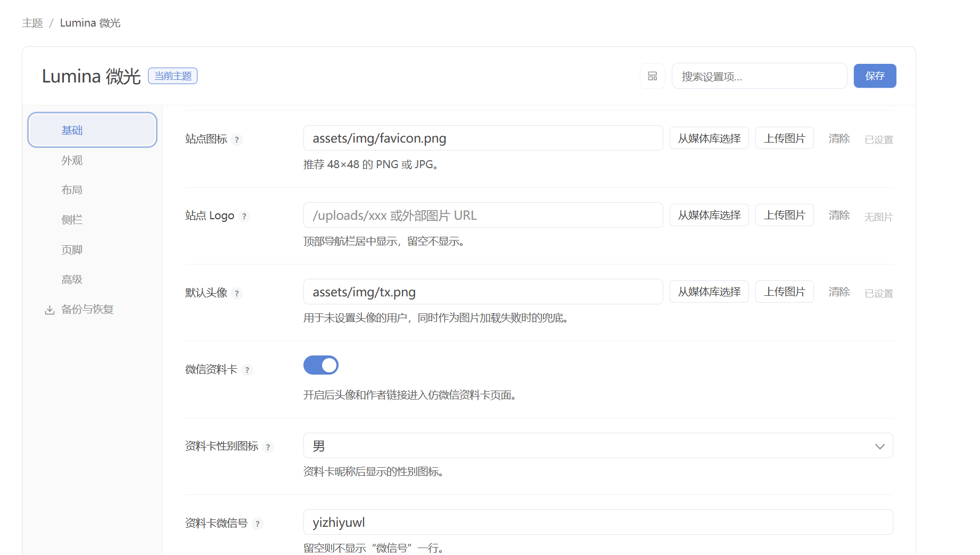Click the 已设置 status for 站点图标
The width and height of the screenshot is (980, 555).
point(879,139)
